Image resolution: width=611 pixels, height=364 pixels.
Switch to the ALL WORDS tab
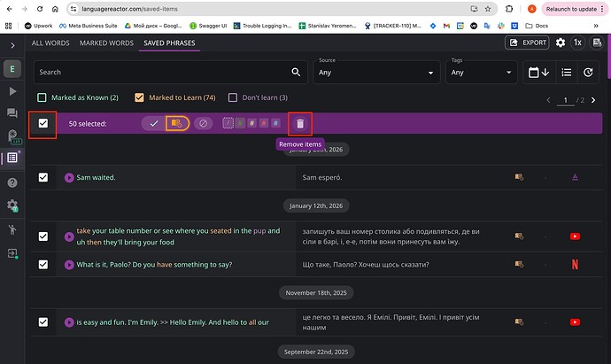(51, 43)
